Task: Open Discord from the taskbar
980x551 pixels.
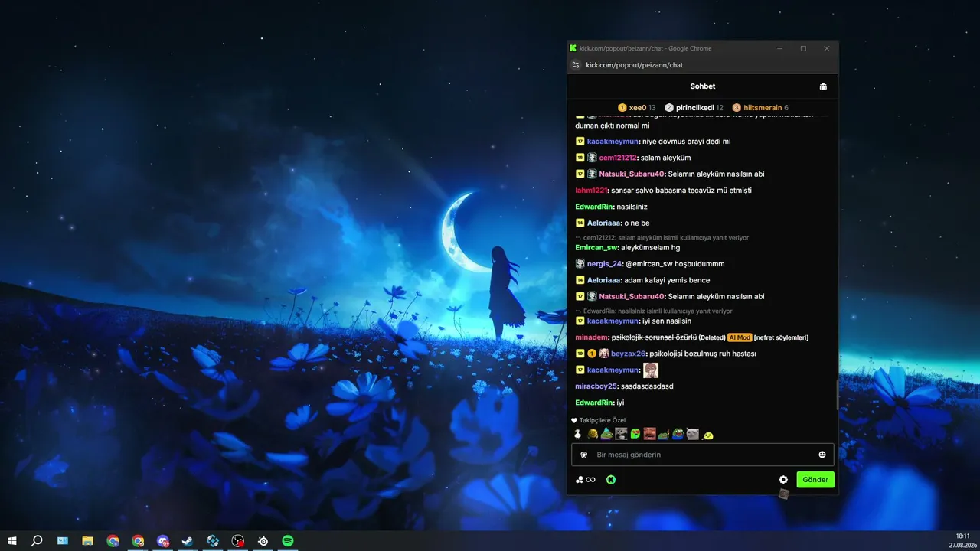Action: click(163, 541)
